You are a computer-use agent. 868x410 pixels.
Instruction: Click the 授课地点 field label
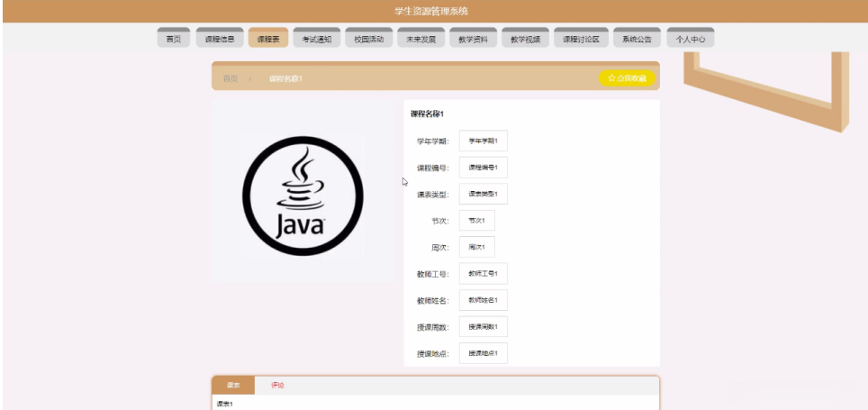(x=433, y=354)
